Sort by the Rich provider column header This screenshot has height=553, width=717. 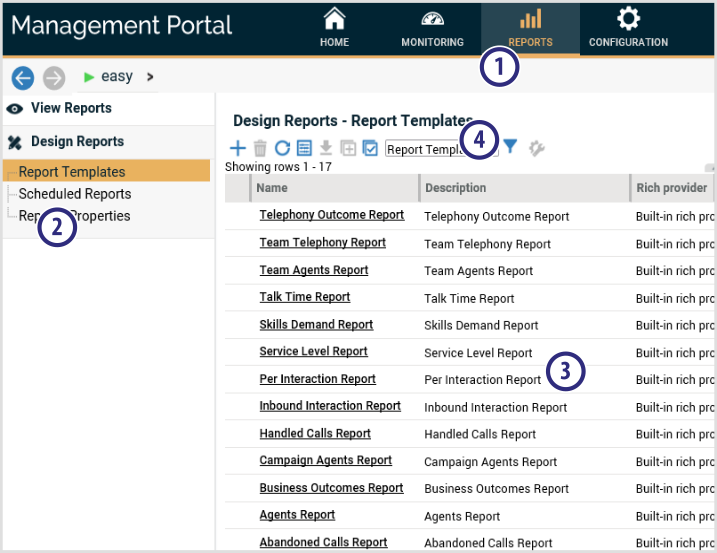tap(672, 188)
